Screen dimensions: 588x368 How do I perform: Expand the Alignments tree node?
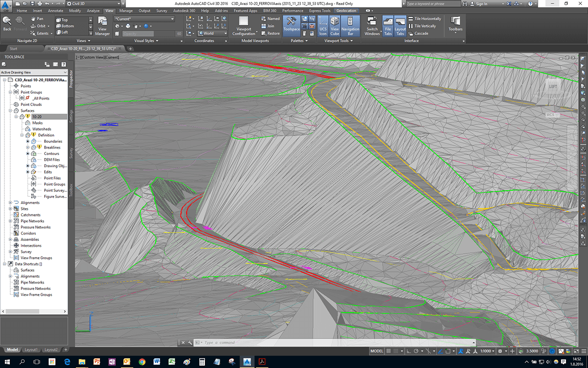click(x=10, y=203)
